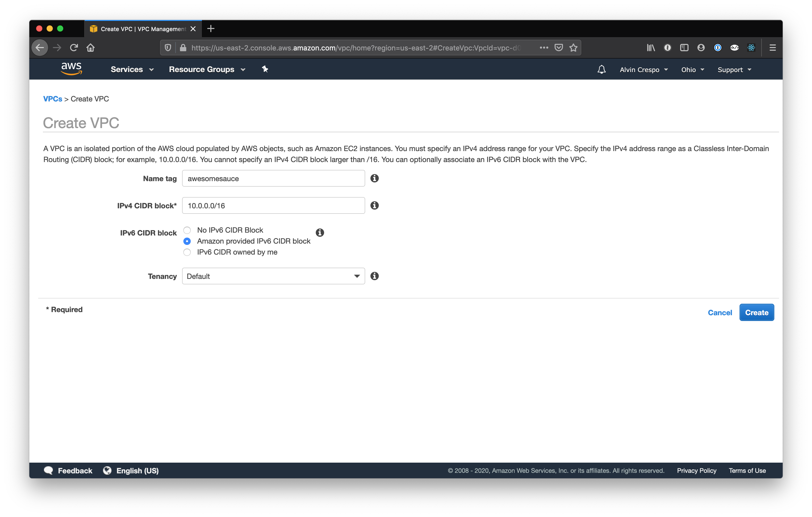
Task: Click the Create button
Action: (756, 312)
